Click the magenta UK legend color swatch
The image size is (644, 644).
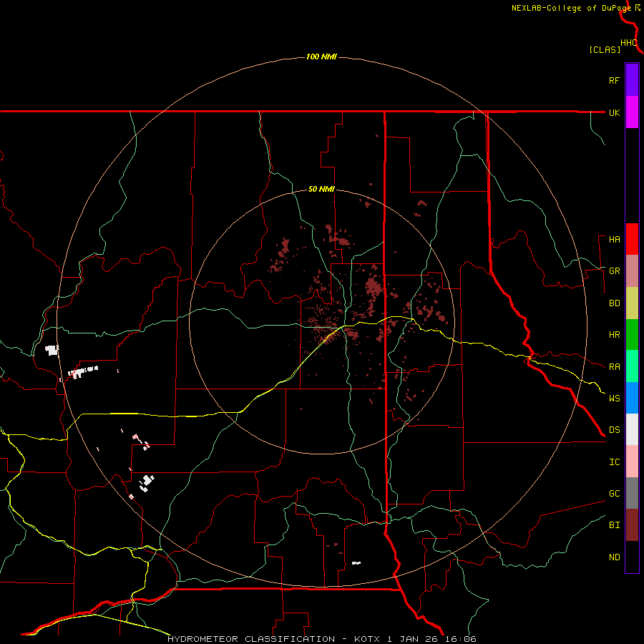pyautogui.click(x=632, y=112)
